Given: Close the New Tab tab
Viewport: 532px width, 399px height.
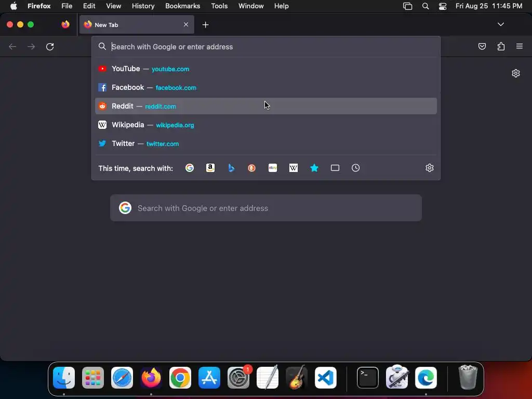Looking at the screenshot, I should [186, 24].
